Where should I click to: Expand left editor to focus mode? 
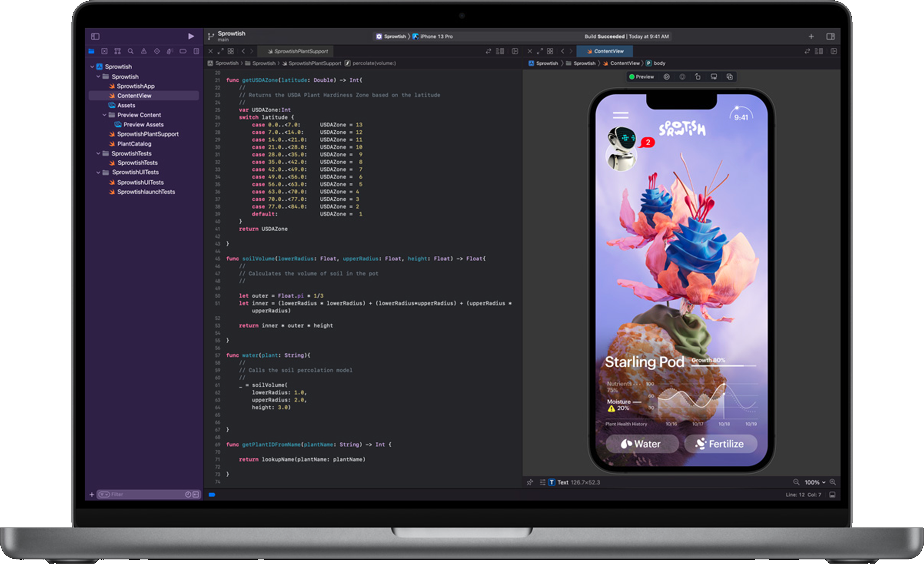[221, 51]
